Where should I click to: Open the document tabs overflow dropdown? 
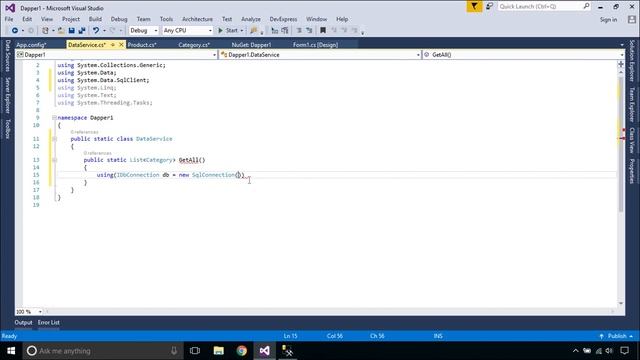click(x=622, y=45)
